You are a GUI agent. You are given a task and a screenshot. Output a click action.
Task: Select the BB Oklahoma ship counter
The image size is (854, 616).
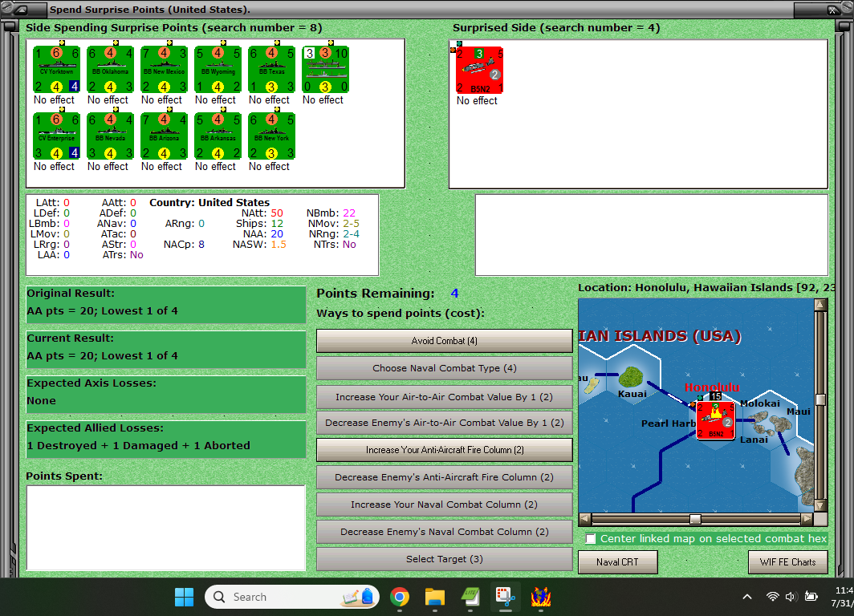pos(111,70)
